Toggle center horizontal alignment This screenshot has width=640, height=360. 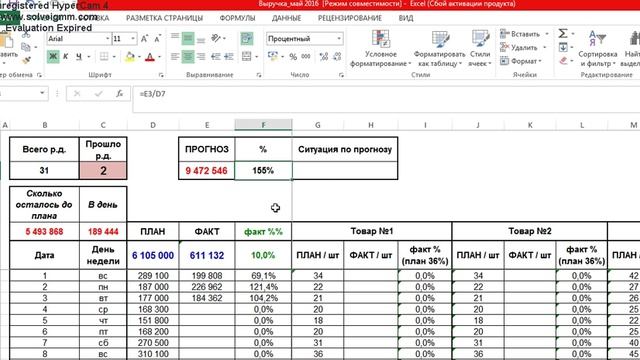[188, 57]
